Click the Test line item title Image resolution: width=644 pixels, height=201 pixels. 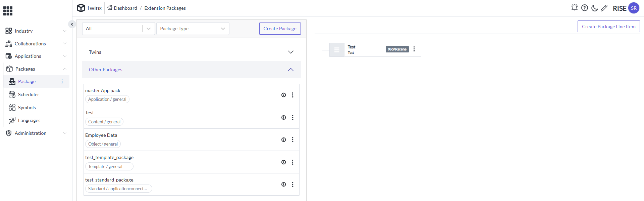(352, 47)
